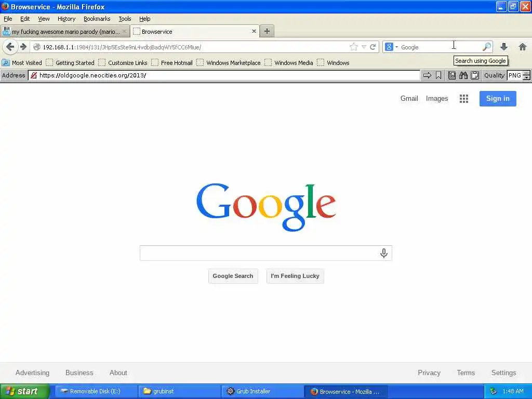
Task: Open the Windows bookmark
Action: tap(334, 63)
